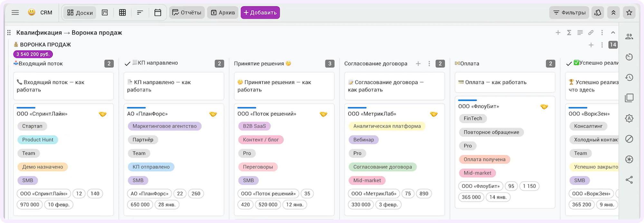Switch to the table grid view icon

[x=122, y=13]
